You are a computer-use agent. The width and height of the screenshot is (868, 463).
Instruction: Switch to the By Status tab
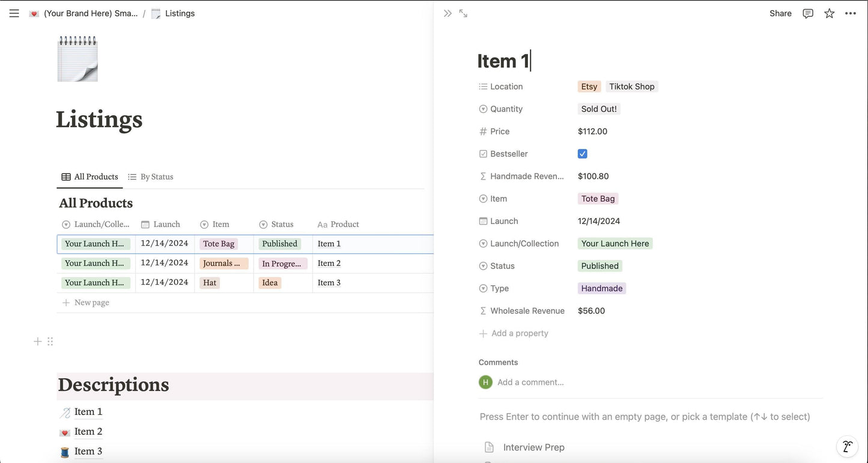point(151,177)
